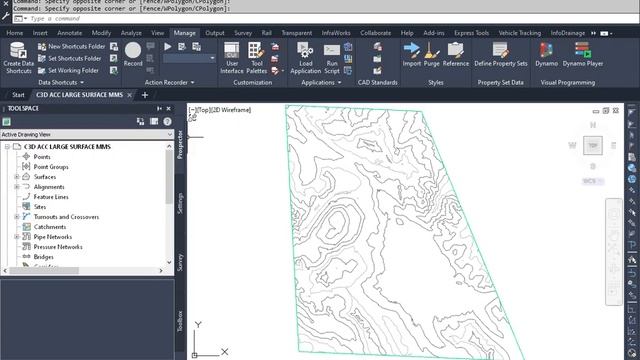
Task: Open Tool Palettes
Action: [256, 58]
